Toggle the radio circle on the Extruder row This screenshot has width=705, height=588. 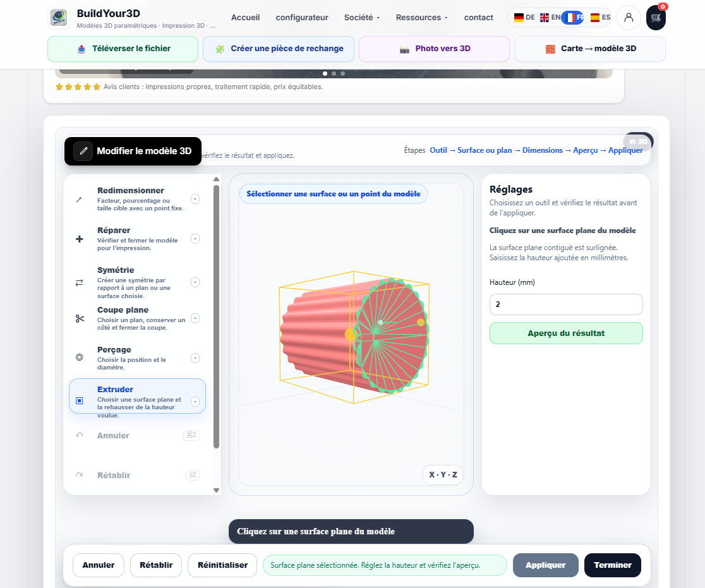[195, 402]
